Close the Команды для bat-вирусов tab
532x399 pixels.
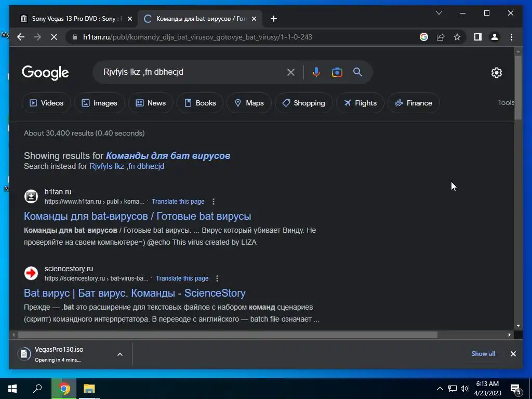point(254,19)
